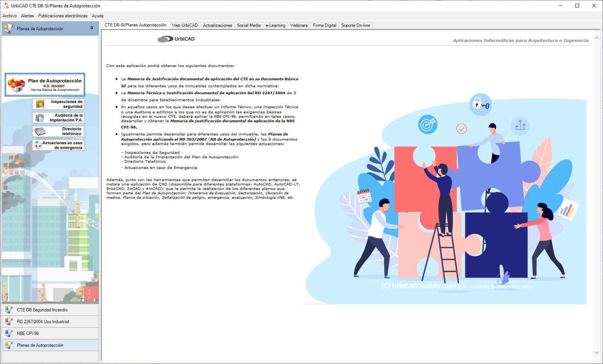This screenshot has height=364, width=603.
Task: Click the text 'Auditoría de la Implantación del Plan de Autoprotección'
Action: 181,157
